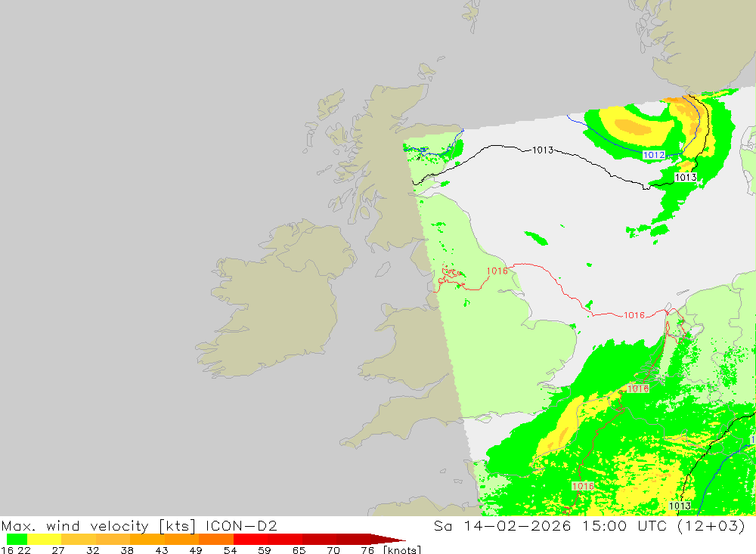Click the '(12+03)' forecast offset text

pyautogui.click(x=711, y=525)
